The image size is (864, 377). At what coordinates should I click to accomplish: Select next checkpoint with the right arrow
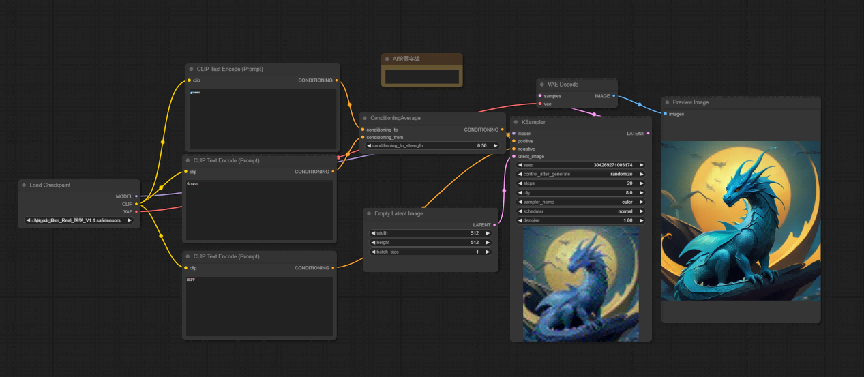(130, 220)
